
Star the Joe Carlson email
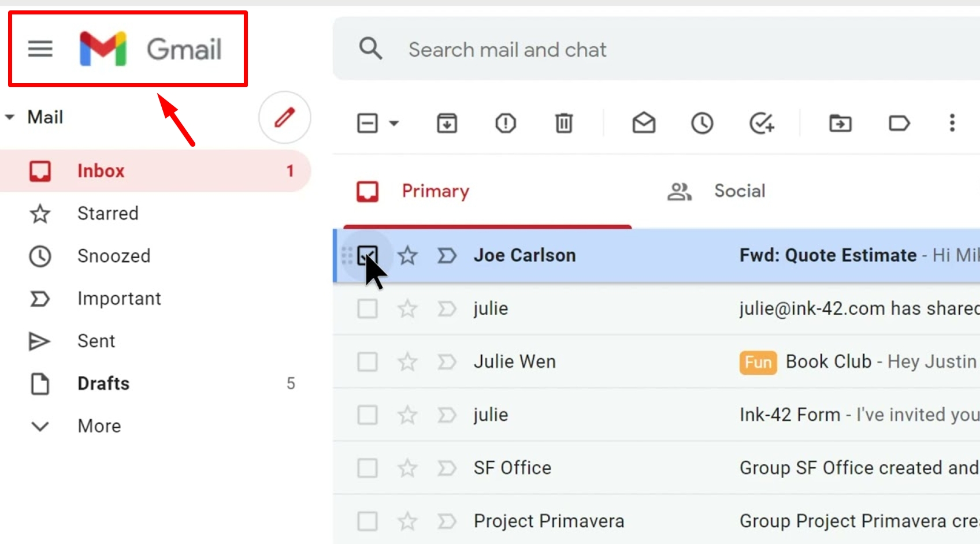click(407, 255)
